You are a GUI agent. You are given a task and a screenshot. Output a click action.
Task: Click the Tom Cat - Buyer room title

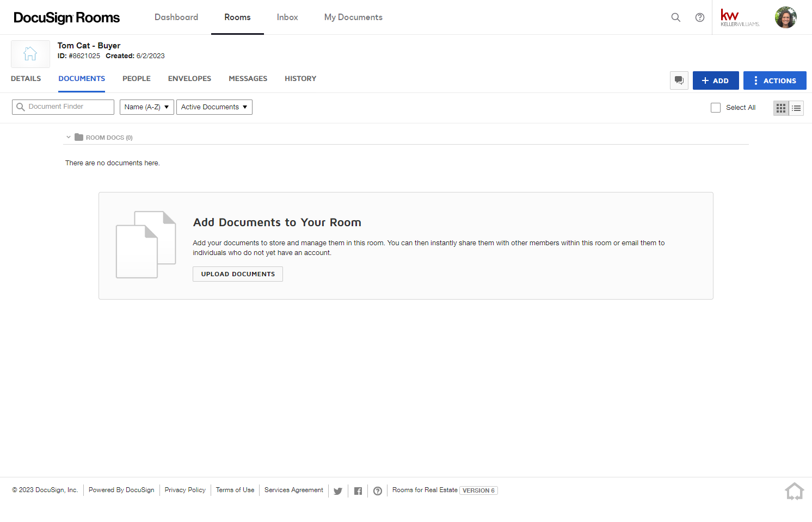(89, 46)
